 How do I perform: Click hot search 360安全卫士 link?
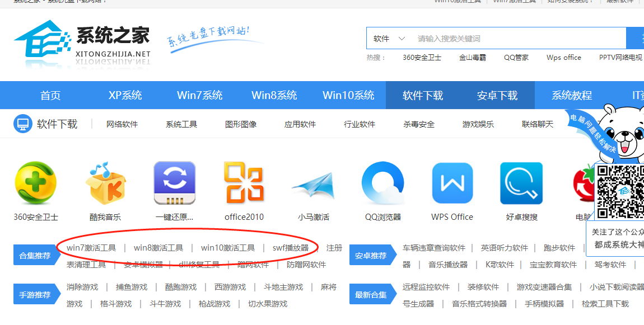[x=422, y=58]
